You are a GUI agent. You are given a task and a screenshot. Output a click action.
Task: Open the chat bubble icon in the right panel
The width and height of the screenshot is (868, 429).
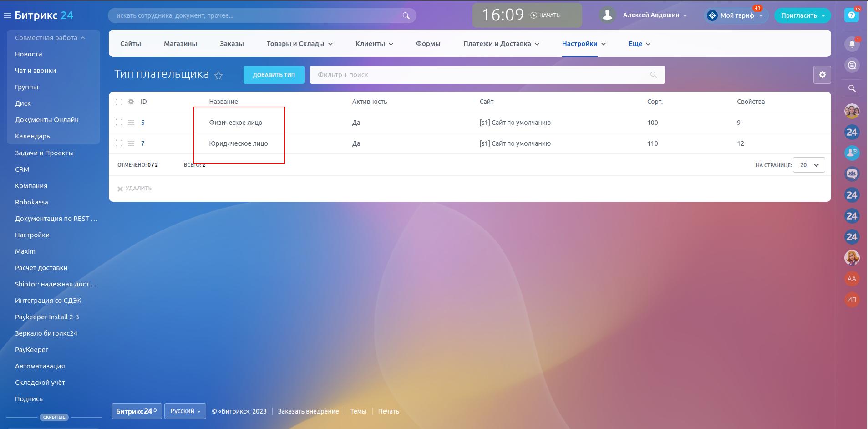tap(852, 65)
